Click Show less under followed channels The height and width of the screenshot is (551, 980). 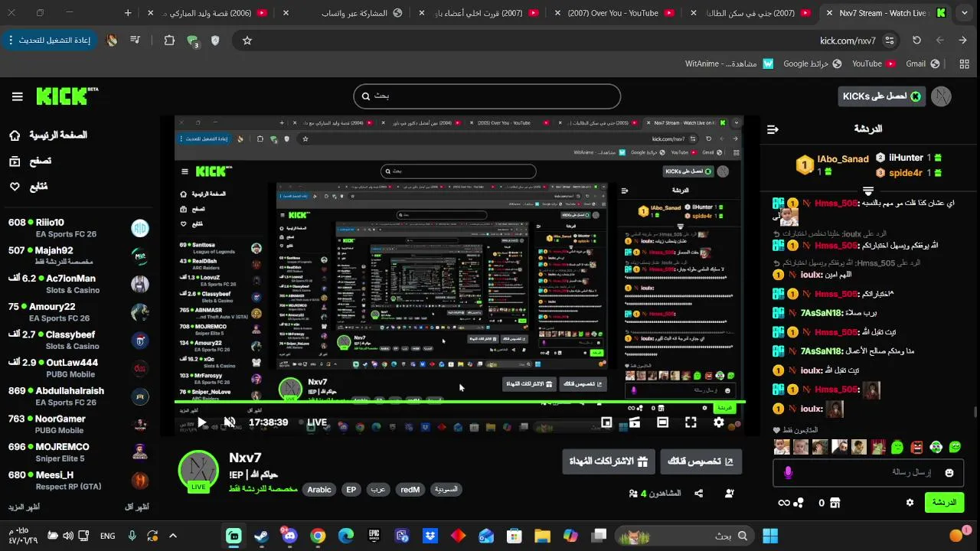click(x=137, y=507)
